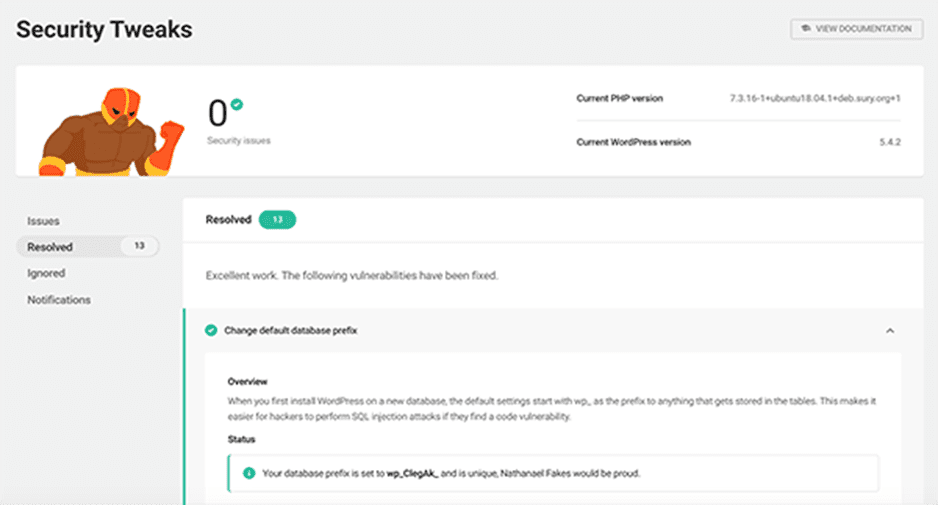
Task: Click the wp_ClegAk_ prefix text in the status box
Action: coord(412,473)
